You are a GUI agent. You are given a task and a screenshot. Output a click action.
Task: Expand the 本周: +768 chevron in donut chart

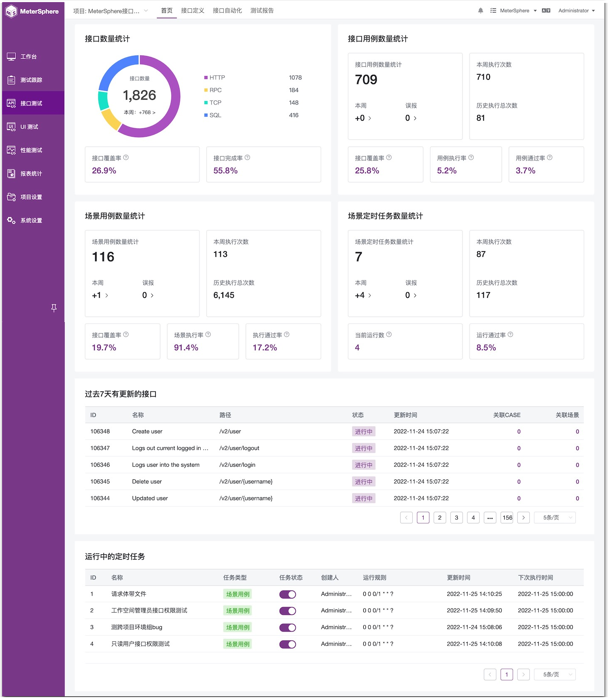(154, 112)
